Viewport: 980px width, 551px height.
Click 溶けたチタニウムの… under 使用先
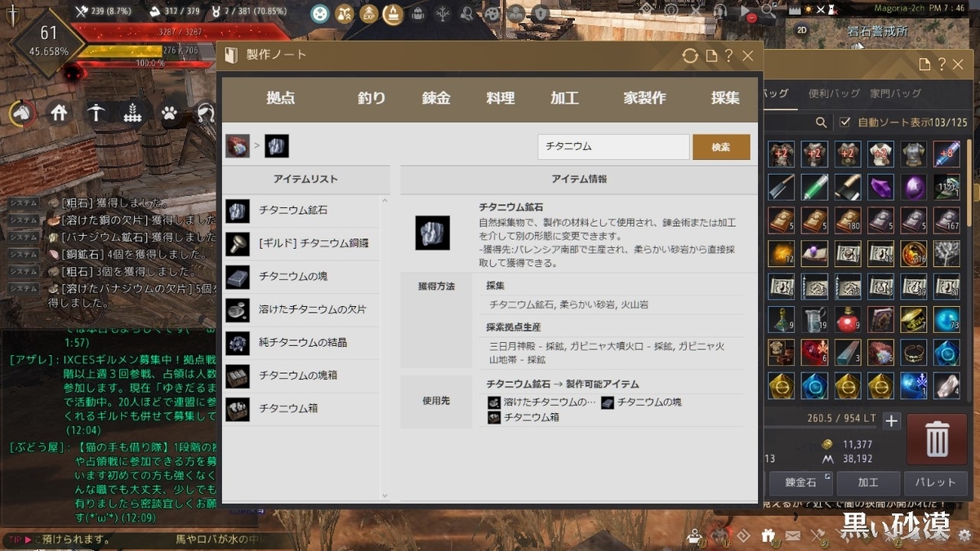[541, 402]
